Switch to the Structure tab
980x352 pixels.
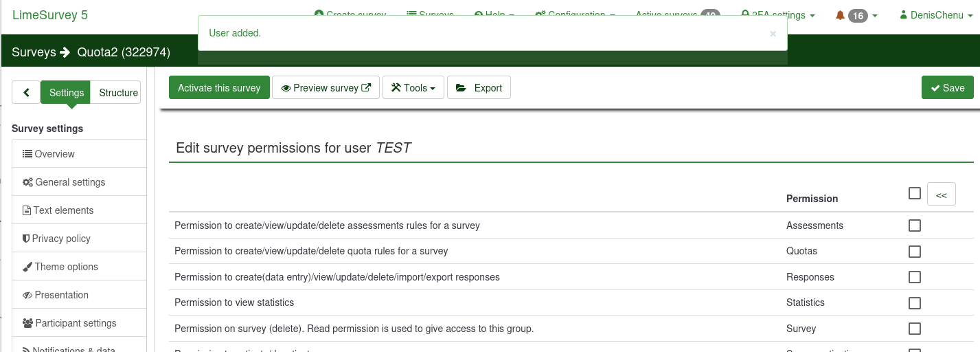point(118,93)
